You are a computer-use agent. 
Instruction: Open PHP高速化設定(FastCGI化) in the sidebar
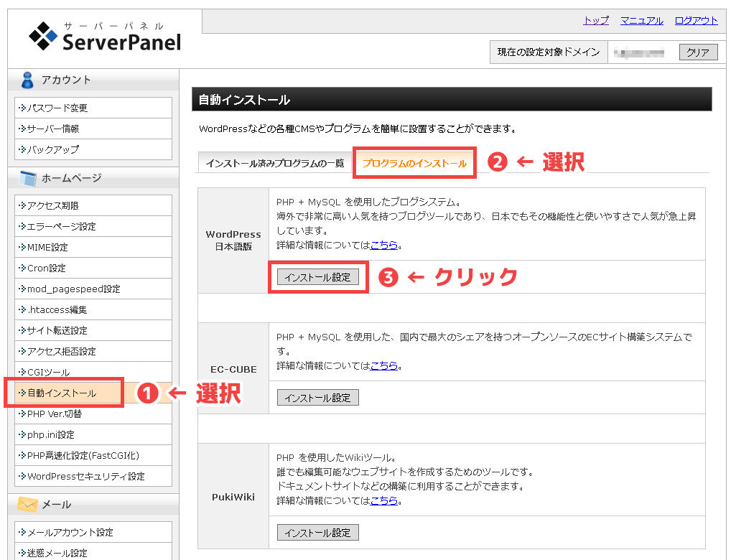tap(93, 455)
